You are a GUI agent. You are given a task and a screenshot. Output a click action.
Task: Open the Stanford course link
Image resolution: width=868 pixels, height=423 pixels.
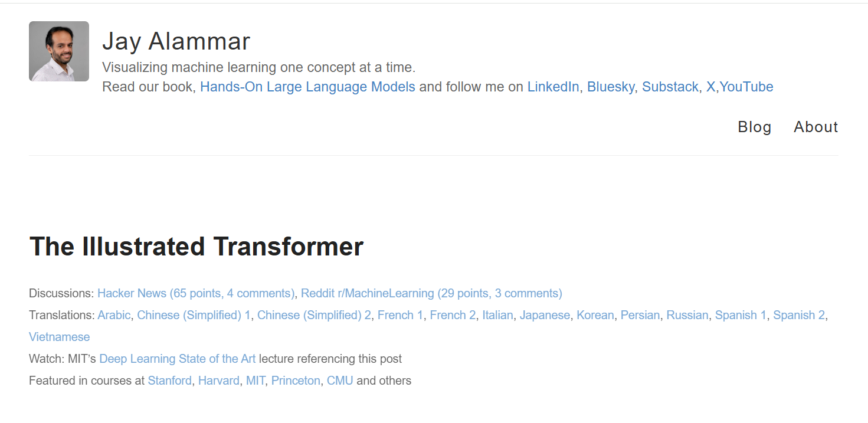(x=169, y=381)
